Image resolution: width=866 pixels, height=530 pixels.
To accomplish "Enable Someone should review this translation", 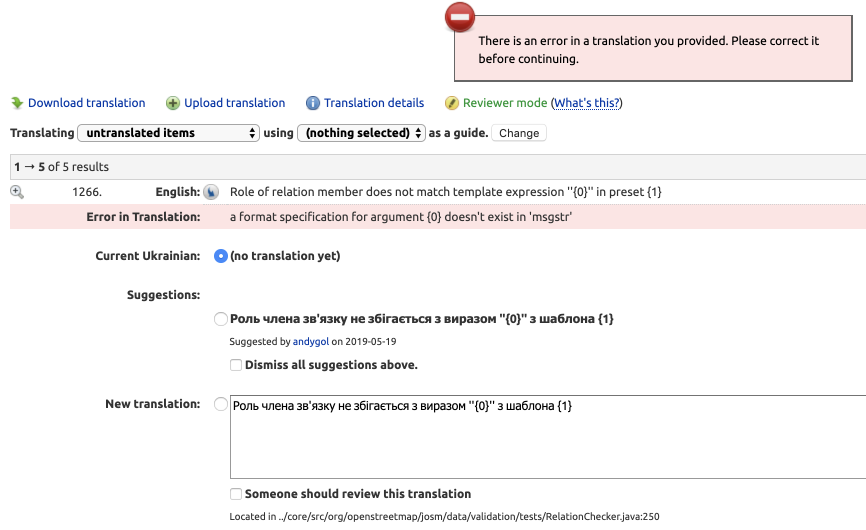I will [x=236, y=494].
